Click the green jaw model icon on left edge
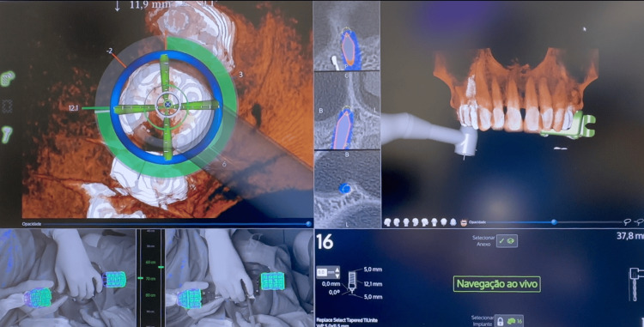 point(7,78)
